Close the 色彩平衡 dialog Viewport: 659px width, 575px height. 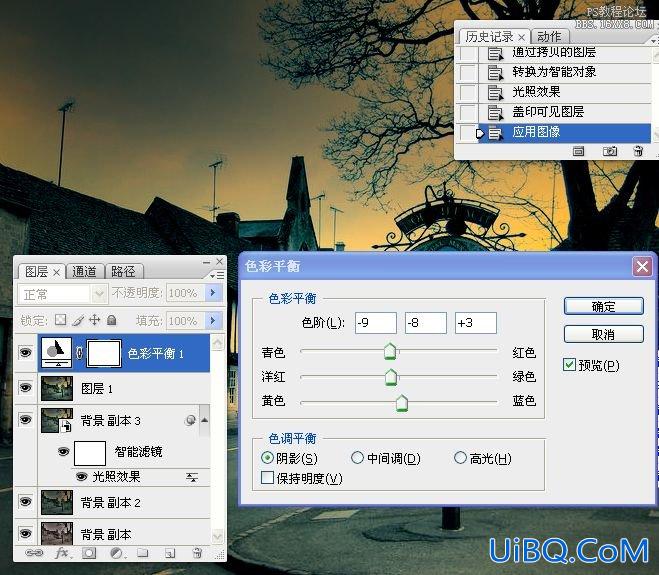pyautogui.click(x=642, y=266)
